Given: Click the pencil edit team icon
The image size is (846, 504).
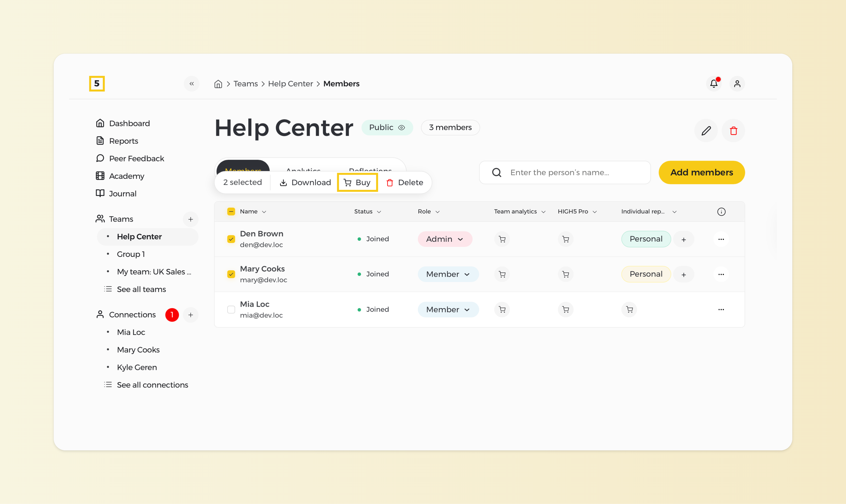Looking at the screenshot, I should click(706, 131).
